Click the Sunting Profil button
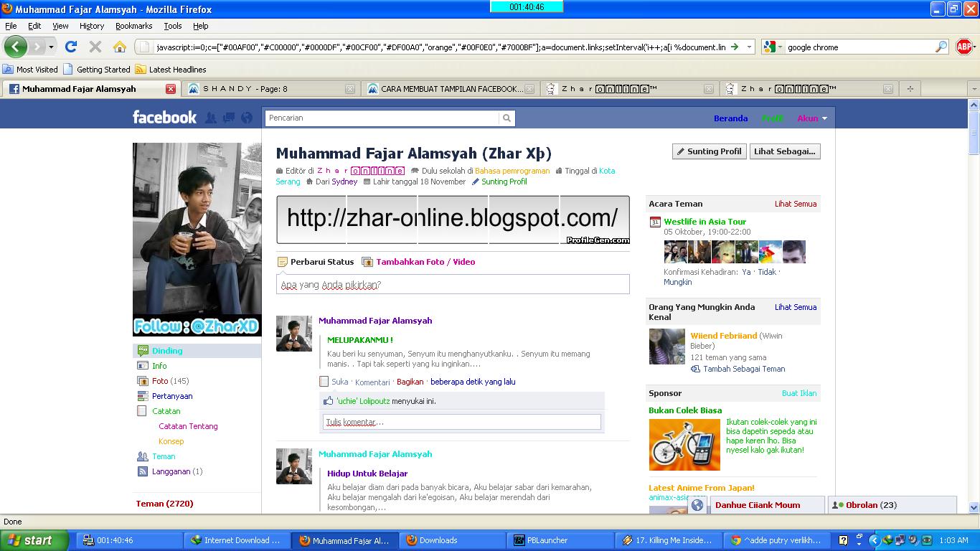The width and height of the screenshot is (980, 551). pos(710,151)
